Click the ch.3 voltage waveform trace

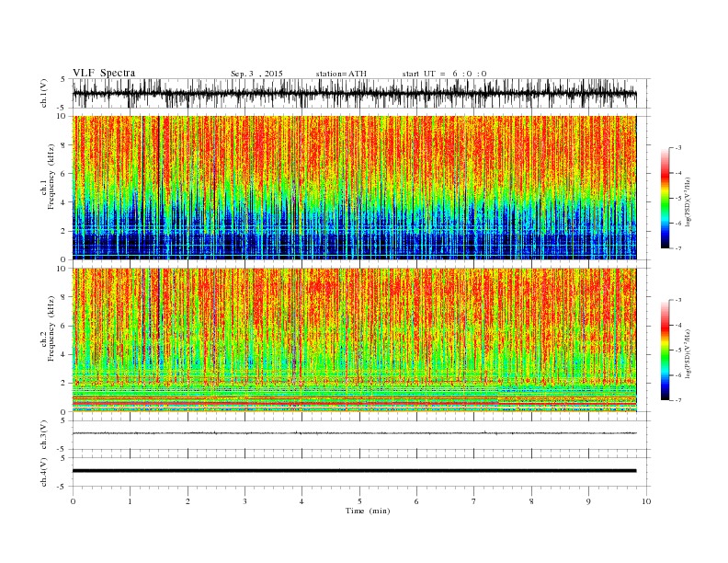tap(354, 433)
